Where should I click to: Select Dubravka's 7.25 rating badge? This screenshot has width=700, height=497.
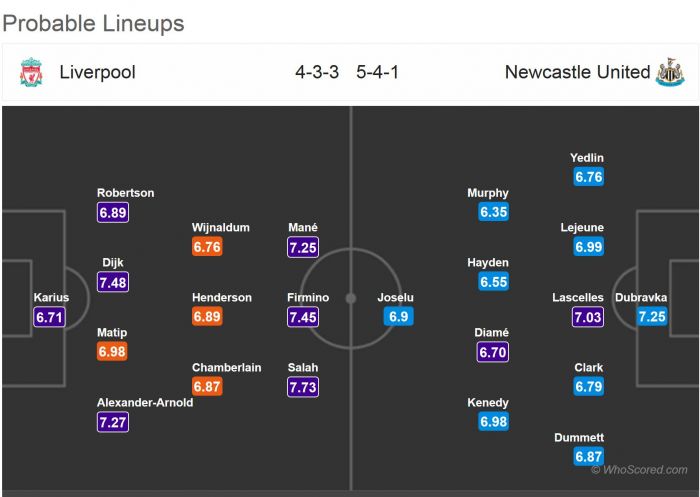[652, 317]
